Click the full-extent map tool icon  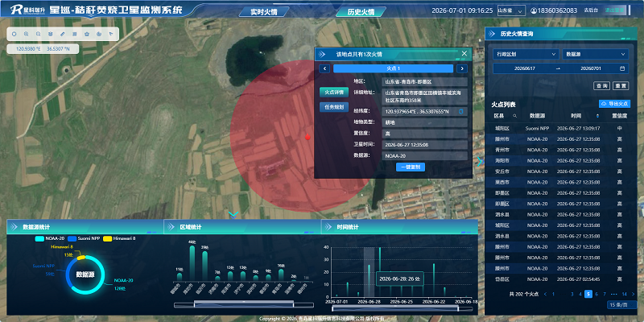14,34
